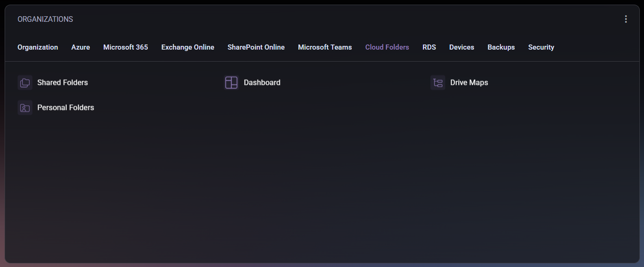
Task: Switch to the Devices tab
Action: tap(461, 47)
